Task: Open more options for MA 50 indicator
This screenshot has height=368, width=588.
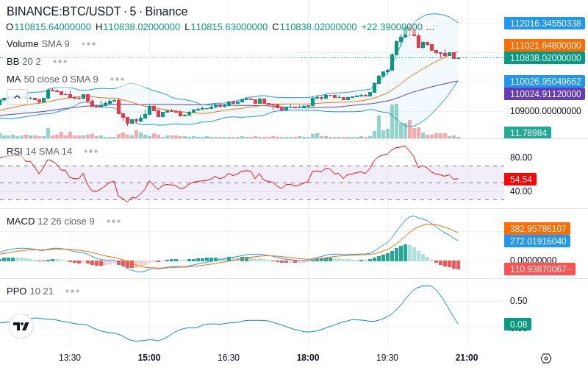Action: coord(118,79)
